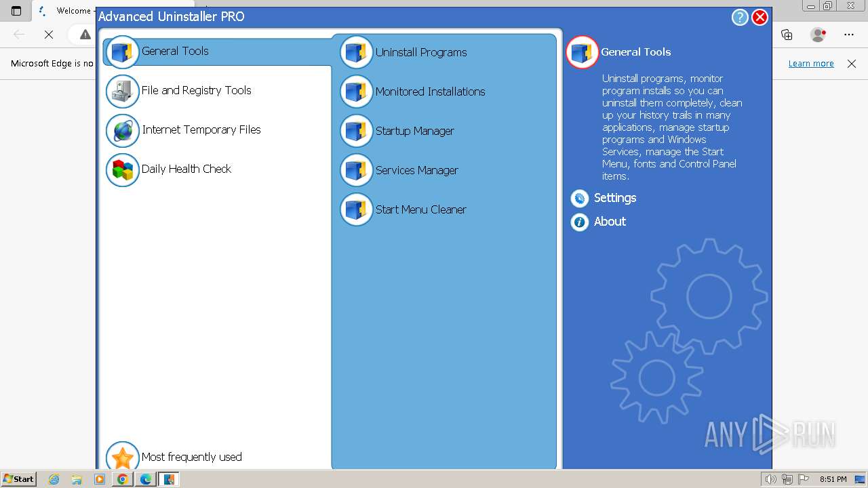Open Uninstall Programs icon

pos(356,52)
